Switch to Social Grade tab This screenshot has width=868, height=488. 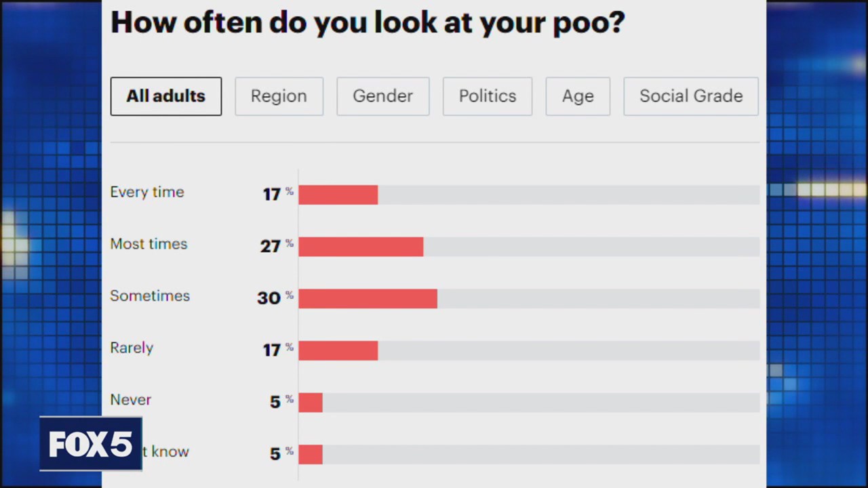690,96
